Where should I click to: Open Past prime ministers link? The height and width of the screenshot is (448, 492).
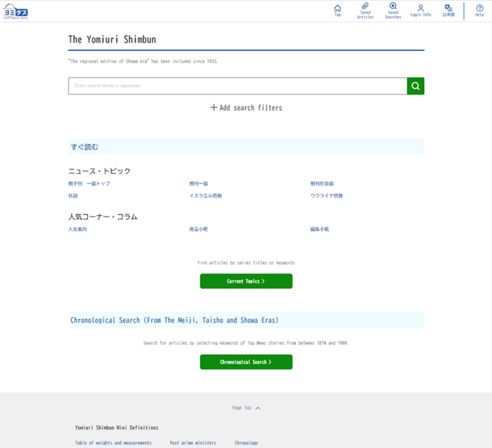tap(193, 443)
